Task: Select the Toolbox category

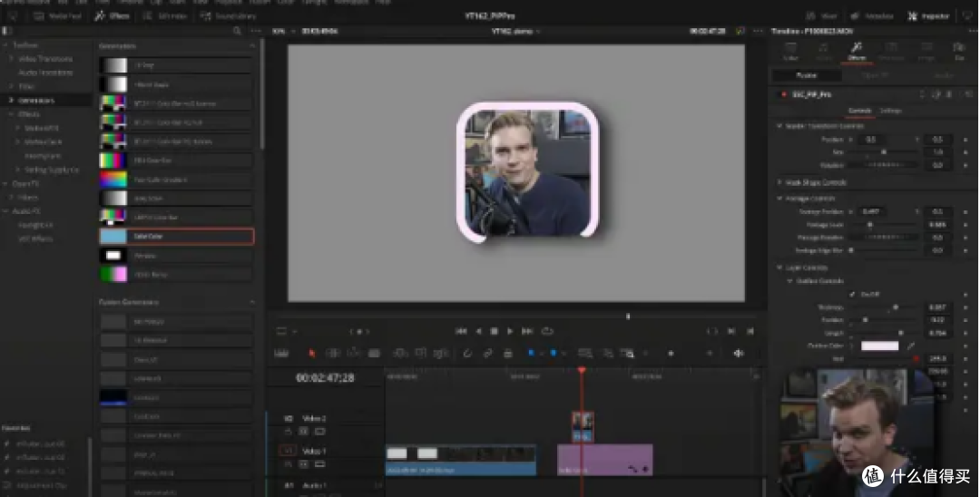Action: coord(25,45)
